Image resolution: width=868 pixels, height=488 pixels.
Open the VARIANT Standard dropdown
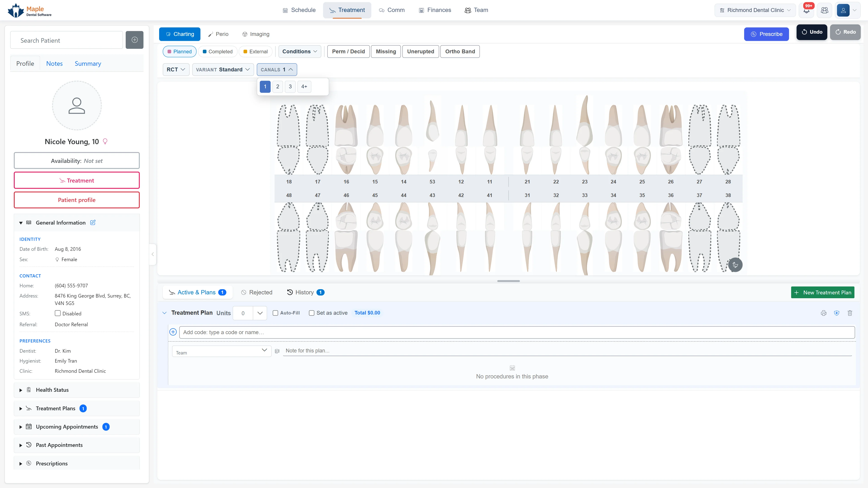[223, 69]
